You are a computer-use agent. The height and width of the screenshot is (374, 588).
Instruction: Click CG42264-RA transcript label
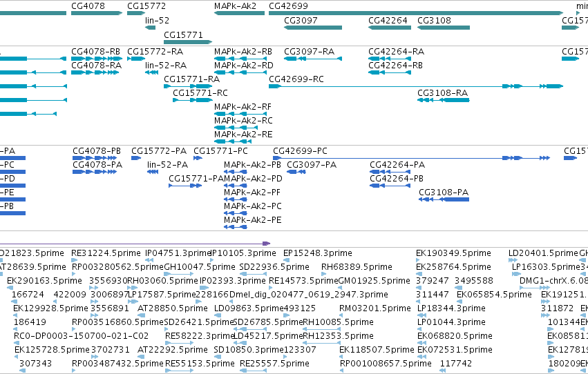[x=396, y=51]
